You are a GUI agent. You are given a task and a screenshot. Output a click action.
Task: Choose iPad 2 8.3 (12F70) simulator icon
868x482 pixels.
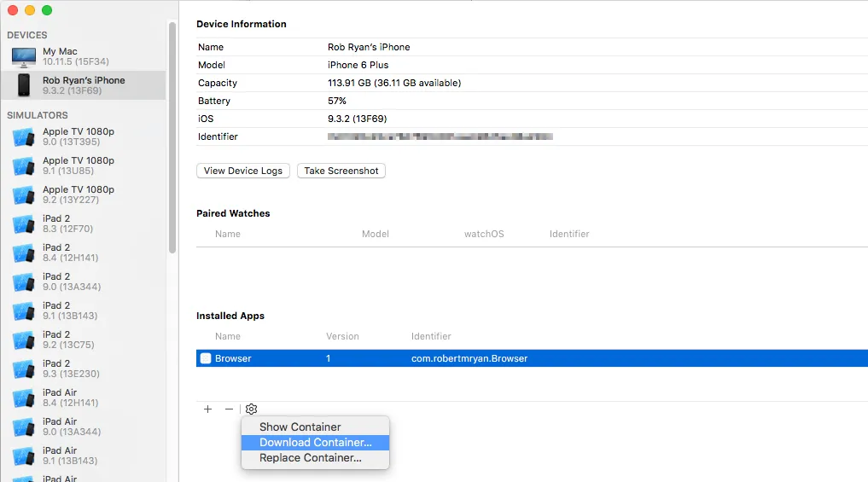[x=24, y=224]
